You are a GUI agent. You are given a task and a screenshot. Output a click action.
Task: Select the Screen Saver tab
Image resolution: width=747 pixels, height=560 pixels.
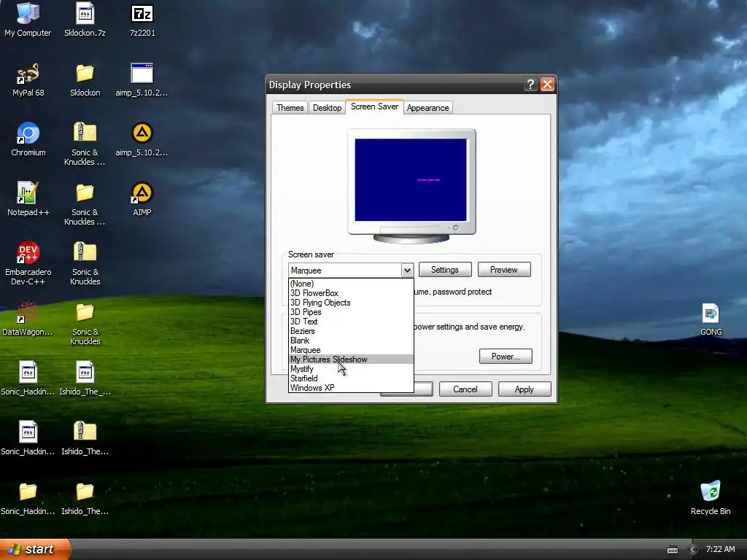(x=374, y=106)
